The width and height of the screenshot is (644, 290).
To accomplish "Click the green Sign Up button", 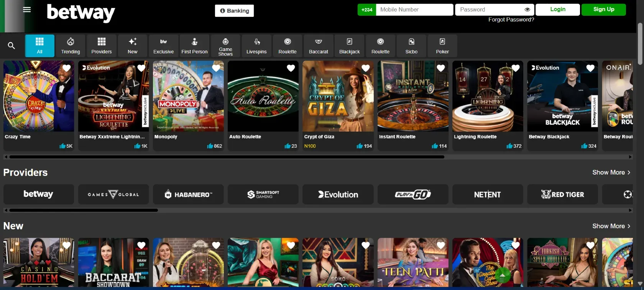I will 604,10.
